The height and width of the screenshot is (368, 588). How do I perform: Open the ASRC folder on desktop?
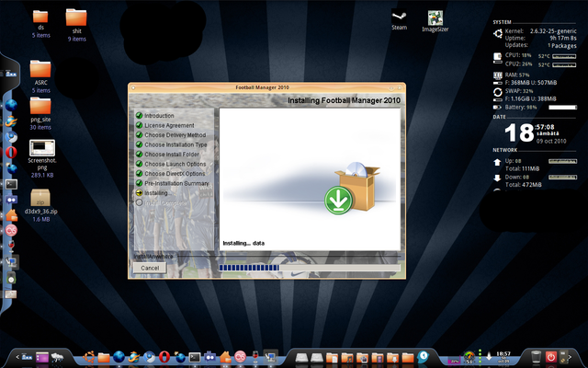[40, 69]
